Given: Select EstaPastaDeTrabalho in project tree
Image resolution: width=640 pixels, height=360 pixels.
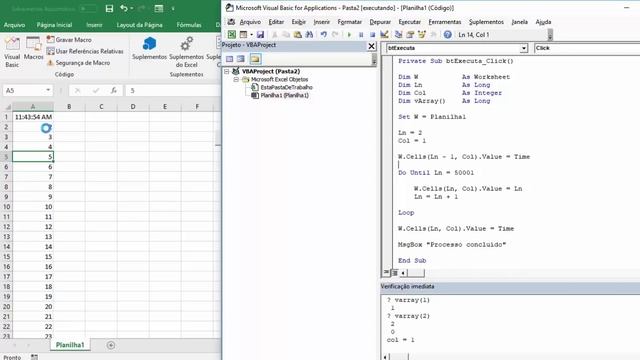Looking at the screenshot, I should (x=286, y=87).
